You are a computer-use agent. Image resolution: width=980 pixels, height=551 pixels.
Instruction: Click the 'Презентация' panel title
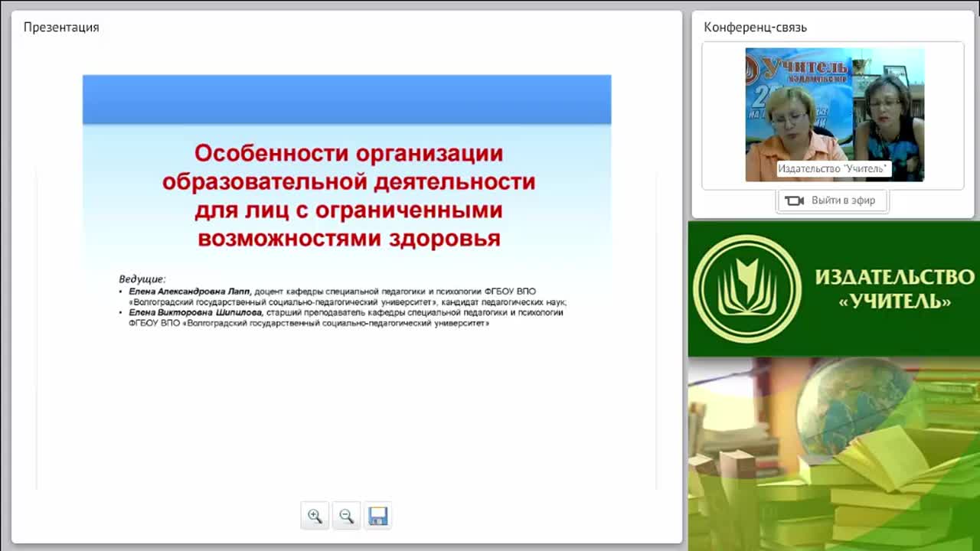pyautogui.click(x=61, y=28)
